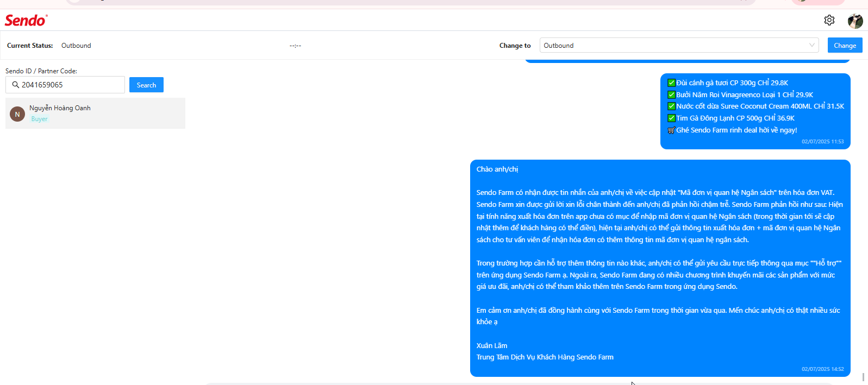868x385 pixels.
Task: Click the chat scrollbar thumb
Action: click(x=863, y=377)
